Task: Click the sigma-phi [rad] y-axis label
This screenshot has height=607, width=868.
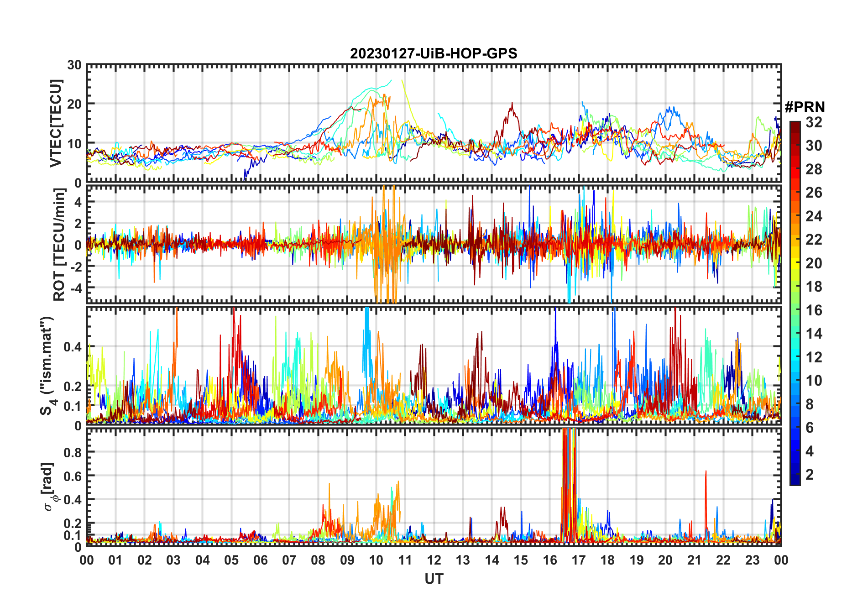Action: coord(48,487)
